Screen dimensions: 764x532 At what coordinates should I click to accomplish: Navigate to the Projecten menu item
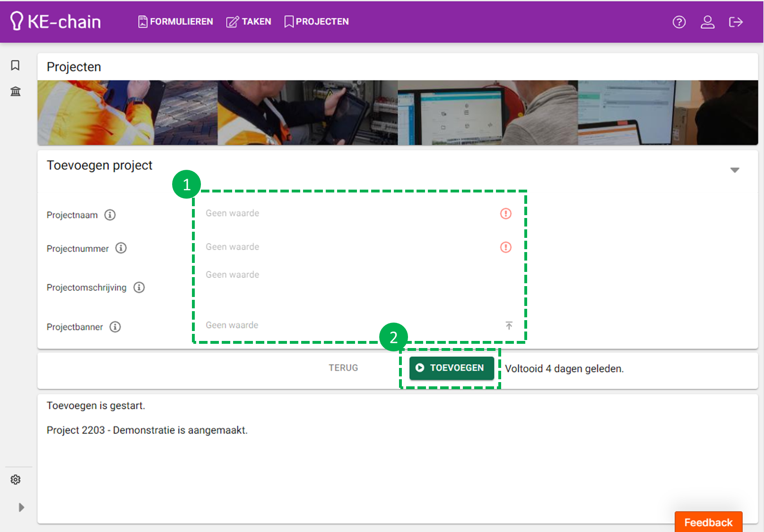[x=316, y=22]
